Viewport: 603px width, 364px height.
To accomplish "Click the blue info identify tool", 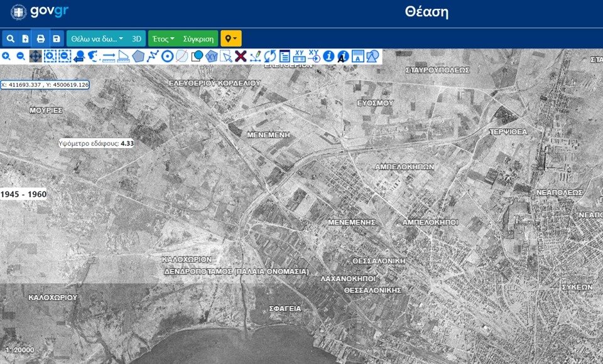I will click(x=329, y=56).
